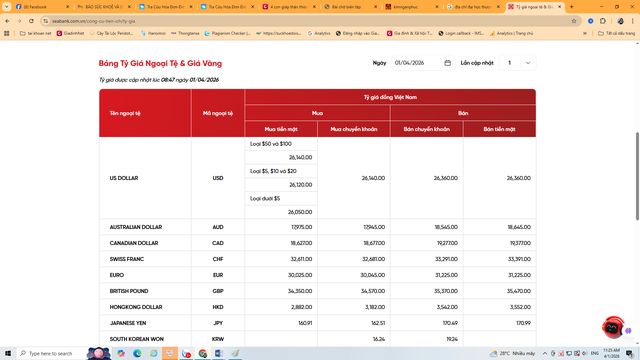This screenshot has height=360, width=640.
Task: Switch to the BẢO SỨC KHOẺ Gmail tab
Action: click(x=104, y=7)
